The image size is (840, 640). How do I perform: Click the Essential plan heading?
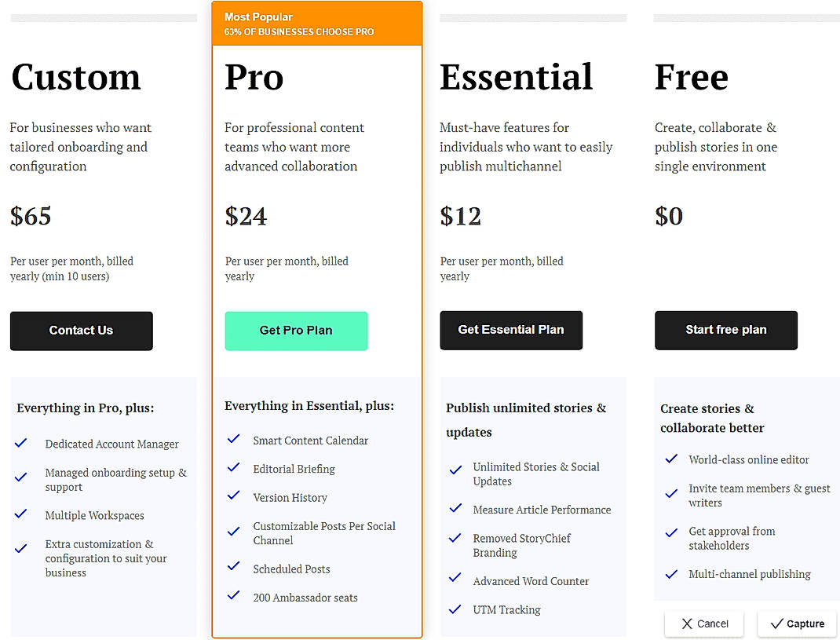coord(516,77)
